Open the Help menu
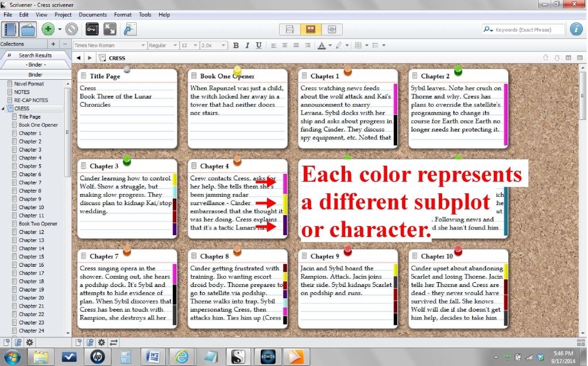Viewport: 588px width, 366px height. [164, 14]
